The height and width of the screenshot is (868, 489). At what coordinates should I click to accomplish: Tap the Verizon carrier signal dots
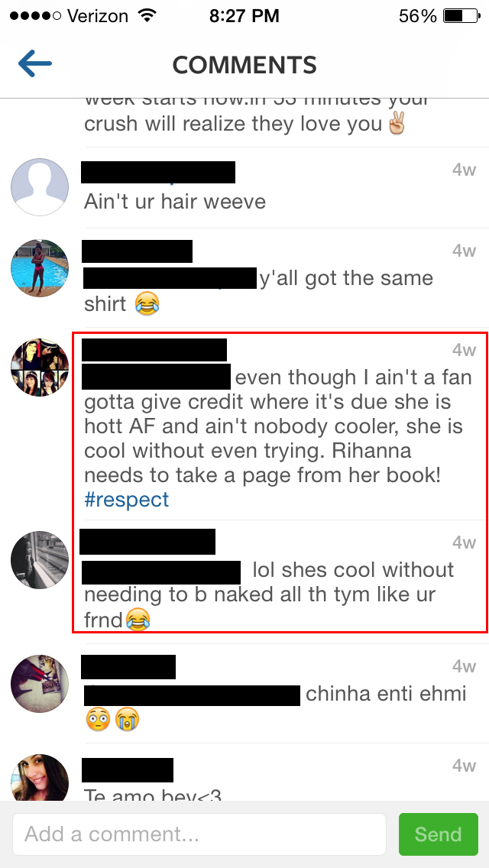click(35, 16)
